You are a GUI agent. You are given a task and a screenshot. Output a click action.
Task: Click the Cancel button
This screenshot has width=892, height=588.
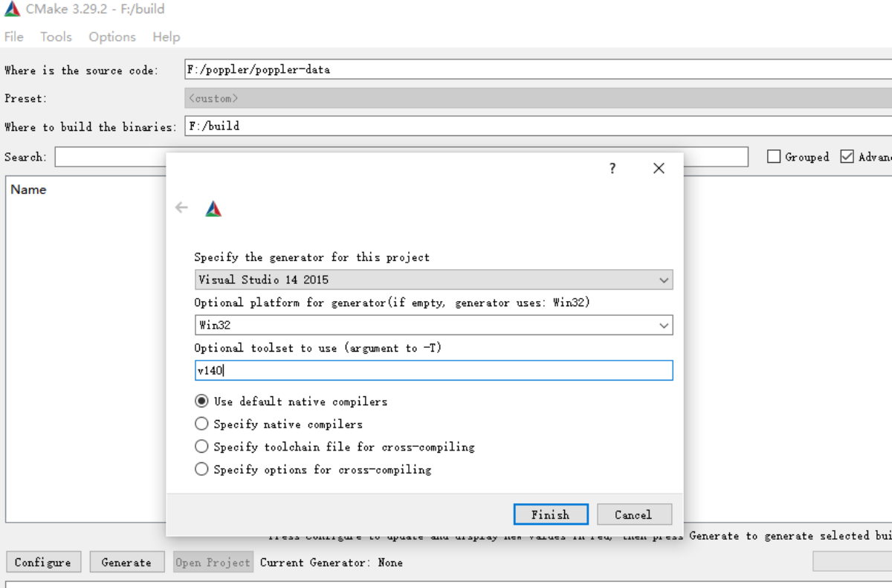(633, 514)
